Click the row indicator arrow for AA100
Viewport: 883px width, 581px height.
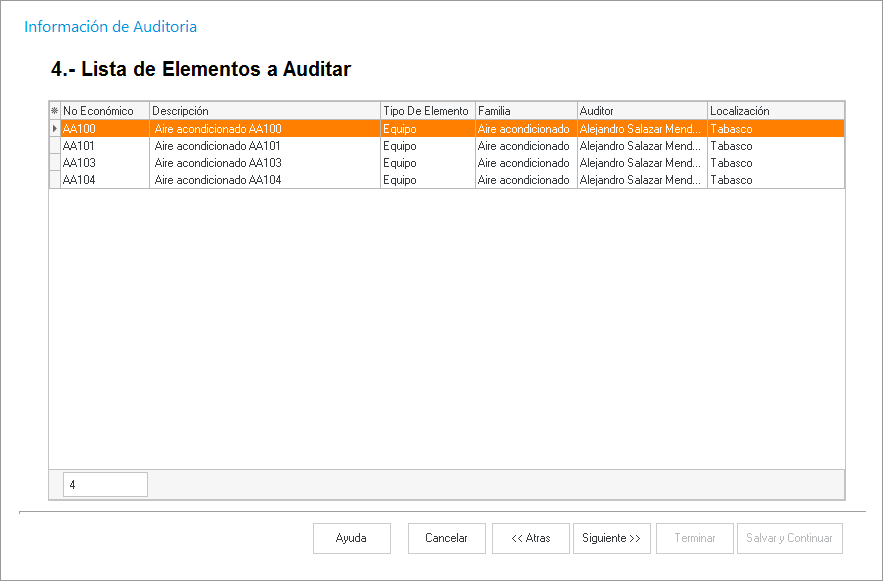coord(54,129)
